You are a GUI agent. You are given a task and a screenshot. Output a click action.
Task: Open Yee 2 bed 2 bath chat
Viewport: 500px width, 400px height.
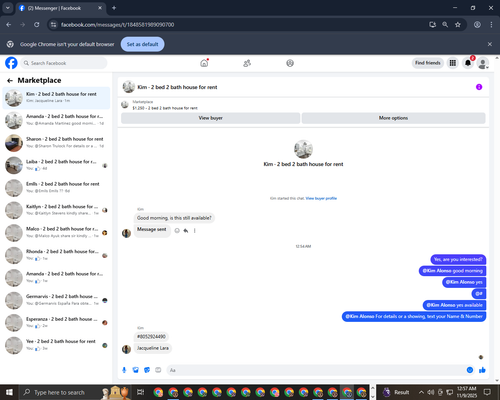[56, 345]
